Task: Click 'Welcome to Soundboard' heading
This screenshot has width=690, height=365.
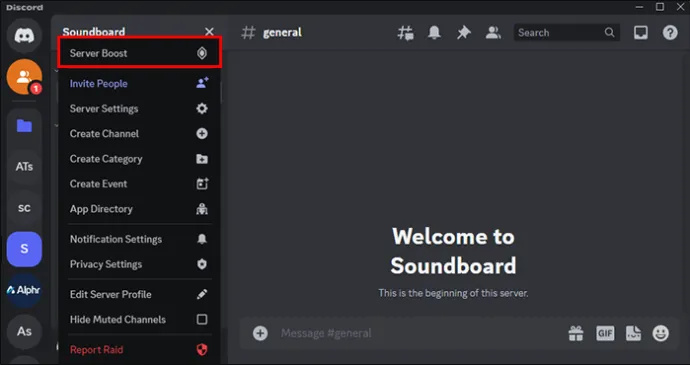Action: point(453,251)
